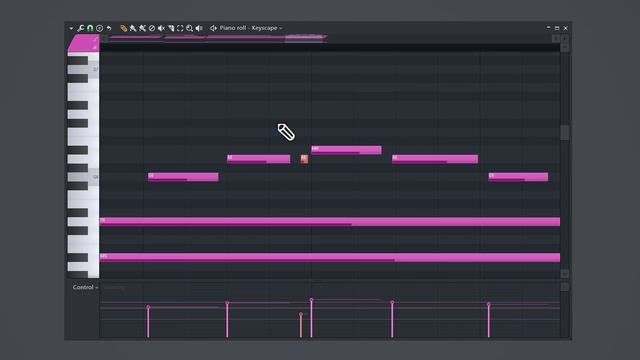Click the song position timeline ruler
The height and width of the screenshot is (360, 640).
(330, 47)
